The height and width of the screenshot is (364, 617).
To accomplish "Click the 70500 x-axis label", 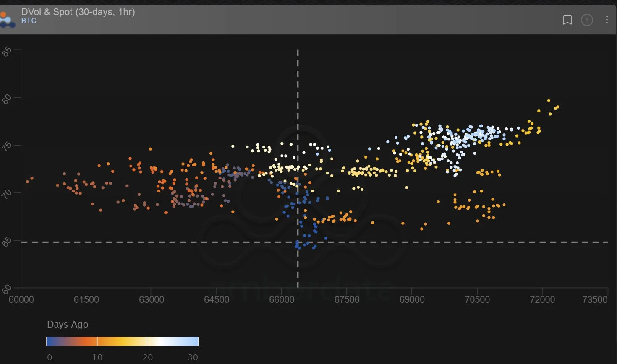I will [x=477, y=299].
